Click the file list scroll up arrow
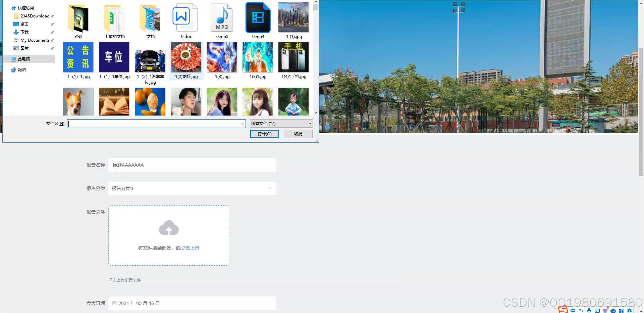The image size is (644, 313). 316,2
